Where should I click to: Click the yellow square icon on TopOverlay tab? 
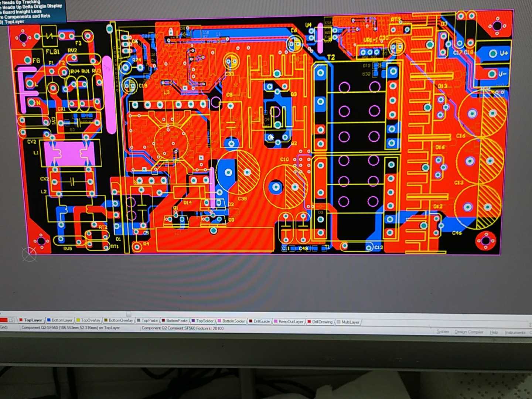tap(78, 320)
